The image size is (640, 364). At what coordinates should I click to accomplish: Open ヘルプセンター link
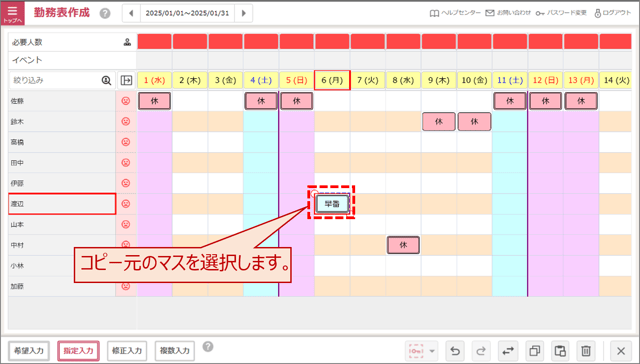click(x=455, y=13)
